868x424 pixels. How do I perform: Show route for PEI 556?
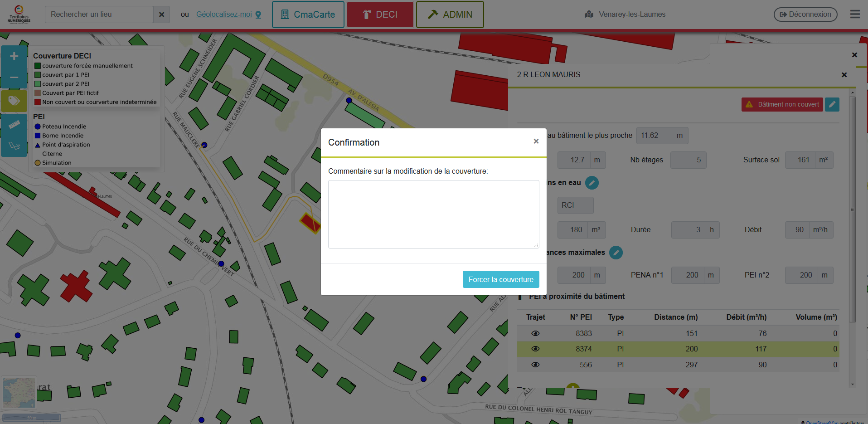(535, 365)
